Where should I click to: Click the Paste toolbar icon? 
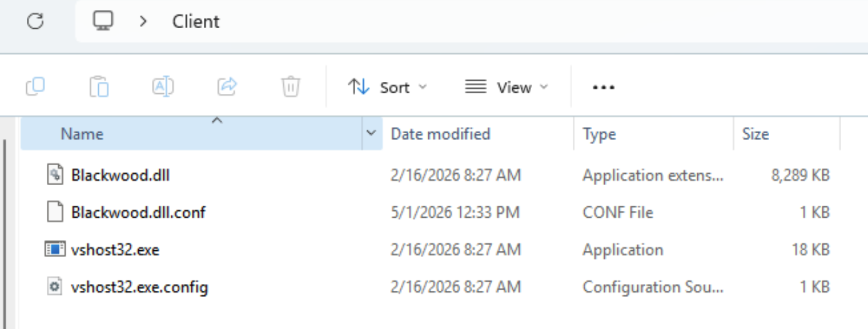point(99,86)
